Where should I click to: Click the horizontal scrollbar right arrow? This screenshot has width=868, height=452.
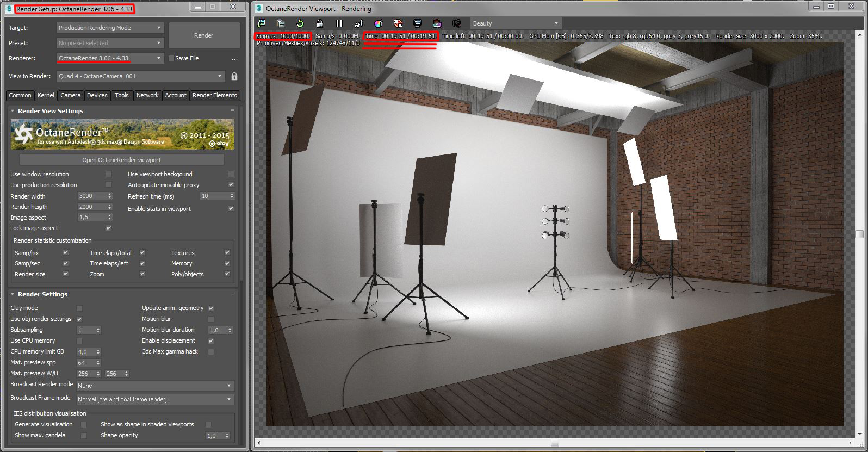(851, 442)
